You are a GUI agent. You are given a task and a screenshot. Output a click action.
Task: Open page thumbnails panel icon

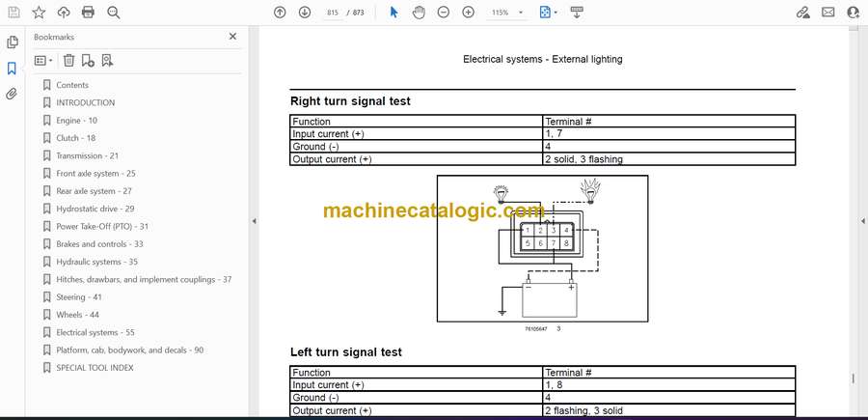click(x=13, y=42)
